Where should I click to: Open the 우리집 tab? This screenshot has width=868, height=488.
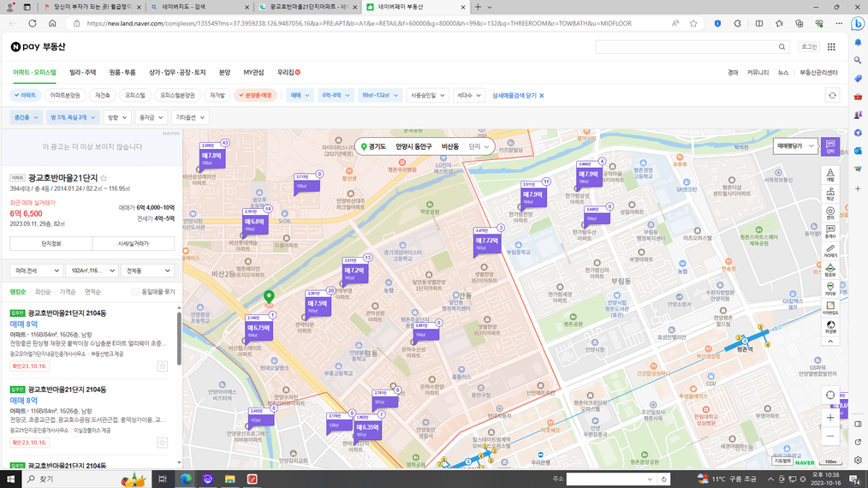[288, 73]
